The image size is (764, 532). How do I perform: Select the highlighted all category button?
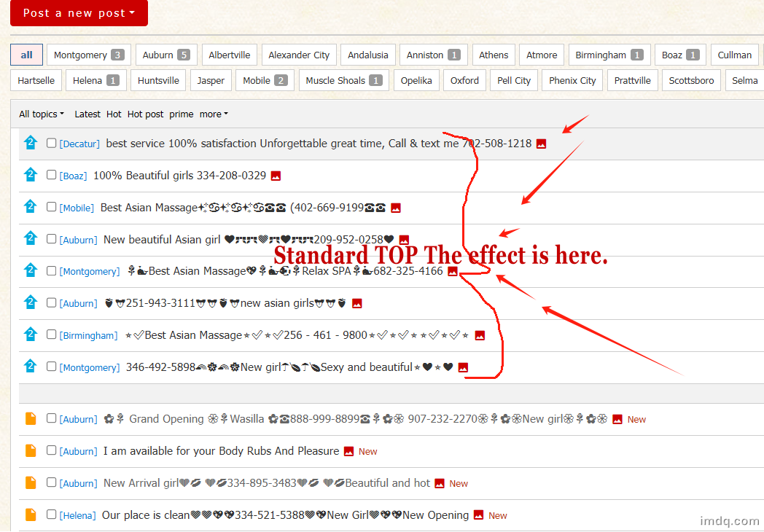tap(26, 55)
